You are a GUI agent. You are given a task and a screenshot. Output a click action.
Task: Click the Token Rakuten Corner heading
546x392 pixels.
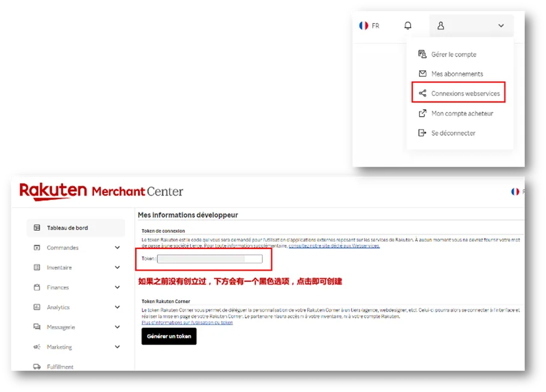166,301
